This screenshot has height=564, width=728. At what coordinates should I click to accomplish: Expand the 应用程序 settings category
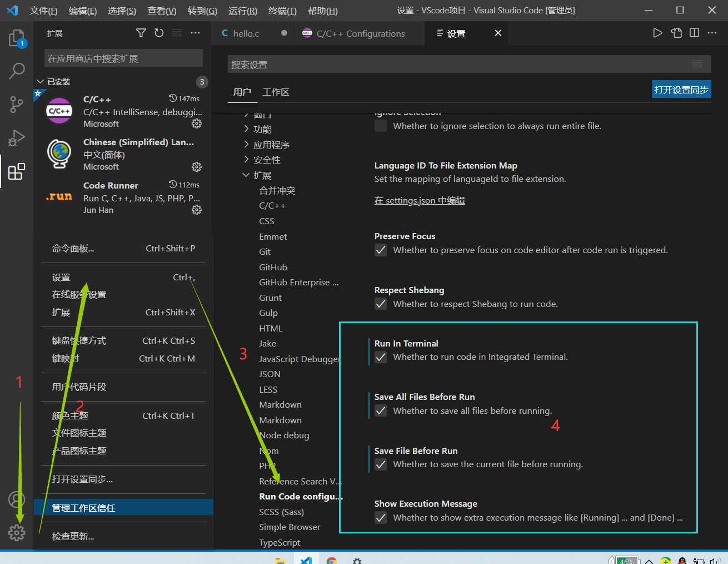coord(246,145)
